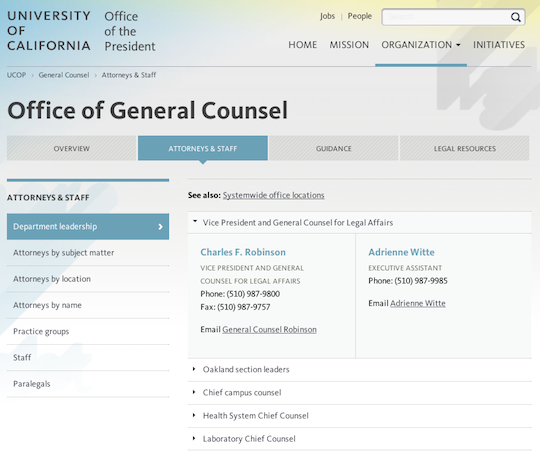Open Attorneys by subject matter

click(x=88, y=253)
